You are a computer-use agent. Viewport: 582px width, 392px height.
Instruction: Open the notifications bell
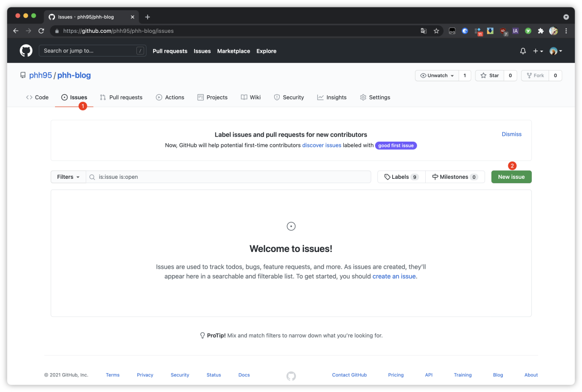(522, 51)
